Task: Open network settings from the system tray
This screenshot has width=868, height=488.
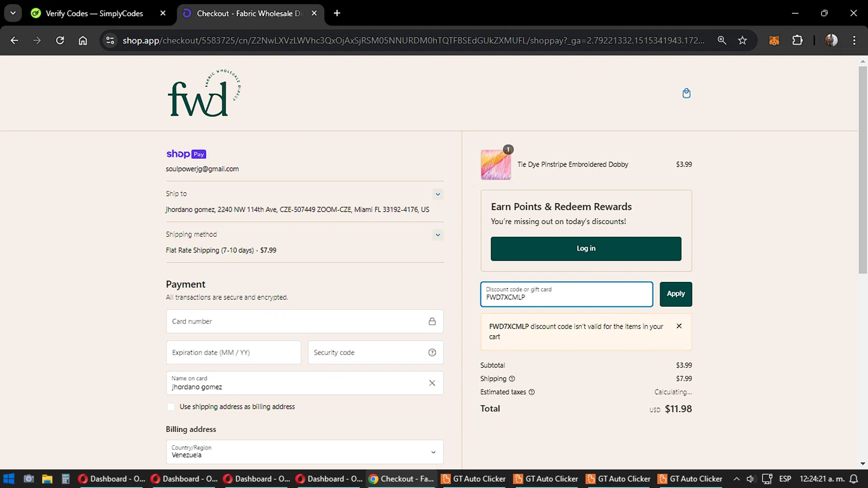Action: point(767,479)
